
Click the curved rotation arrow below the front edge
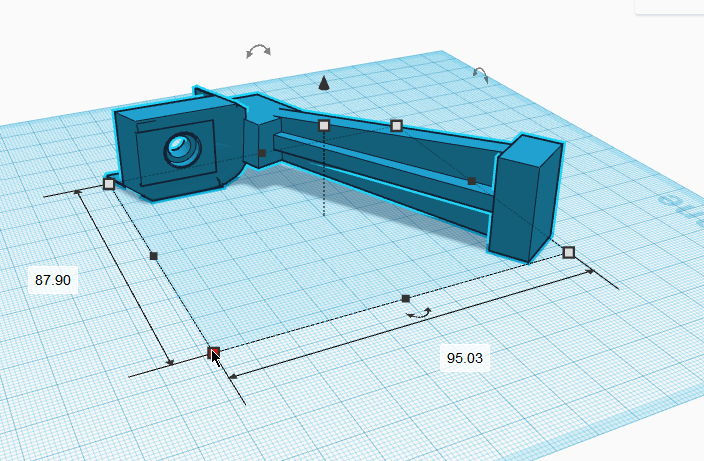point(419,313)
